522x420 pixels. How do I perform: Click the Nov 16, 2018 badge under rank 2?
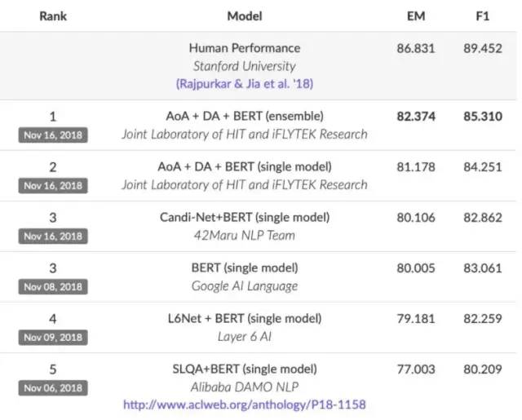(x=53, y=185)
